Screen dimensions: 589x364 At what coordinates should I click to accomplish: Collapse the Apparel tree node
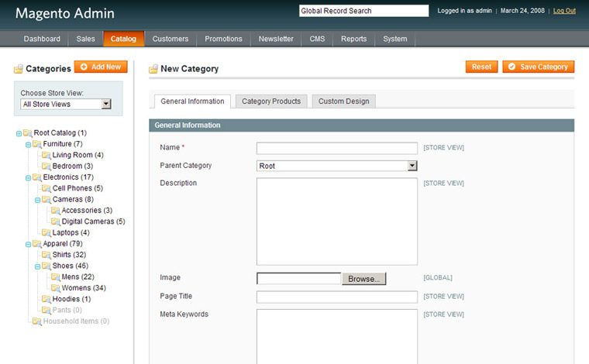(x=28, y=244)
